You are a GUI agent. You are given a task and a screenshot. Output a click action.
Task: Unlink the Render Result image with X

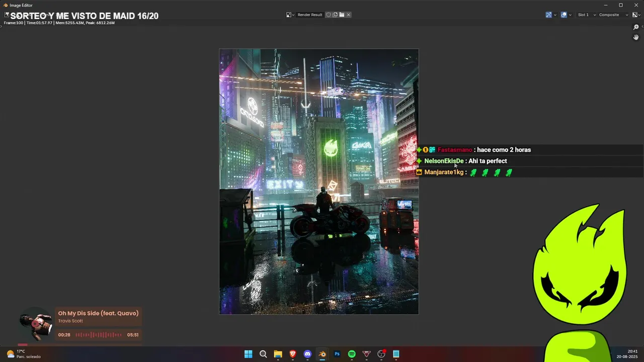click(x=348, y=15)
